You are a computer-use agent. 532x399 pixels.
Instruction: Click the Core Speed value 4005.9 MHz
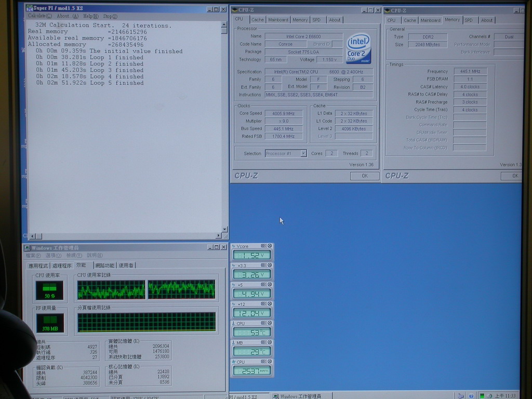pyautogui.click(x=284, y=113)
